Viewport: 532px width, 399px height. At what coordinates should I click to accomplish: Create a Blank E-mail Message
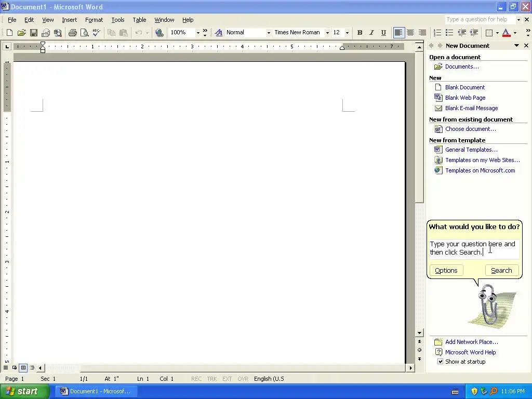(x=471, y=108)
